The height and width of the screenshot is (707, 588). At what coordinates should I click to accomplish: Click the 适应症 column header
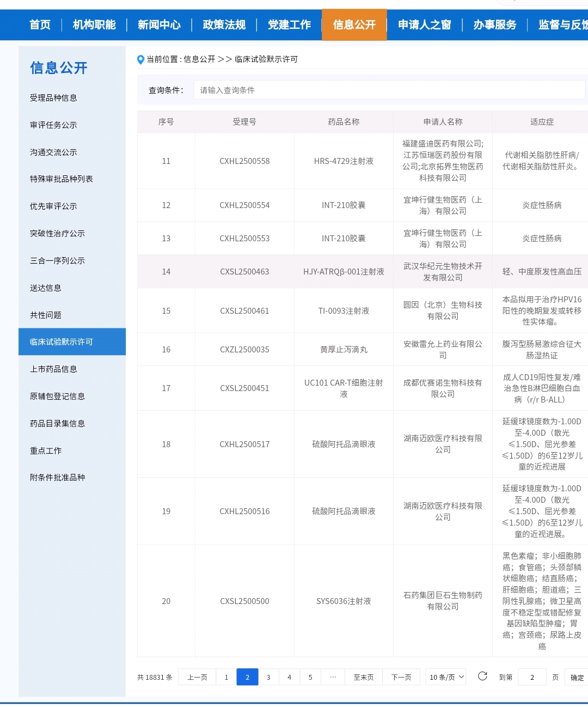pos(542,122)
